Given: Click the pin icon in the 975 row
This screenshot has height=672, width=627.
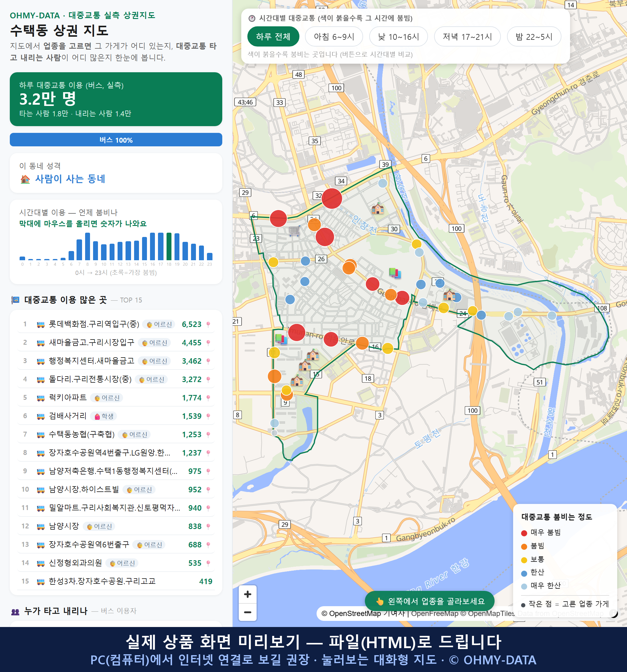Looking at the screenshot, I should coord(208,471).
